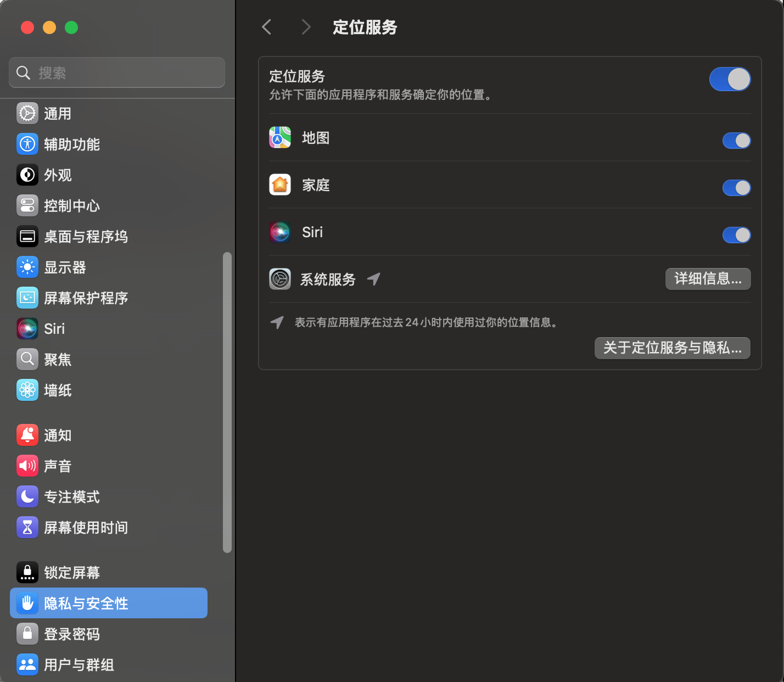Toggle location access for Siri
Viewport: 784px width, 682px height.
click(736, 235)
